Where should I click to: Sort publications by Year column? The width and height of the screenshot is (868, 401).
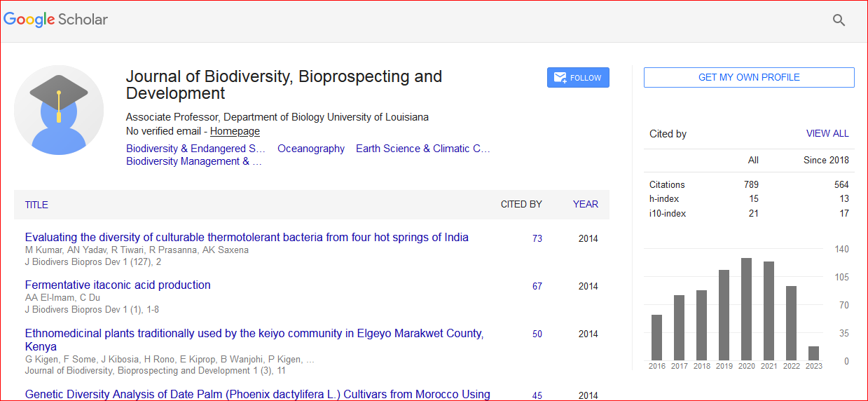pyautogui.click(x=585, y=205)
